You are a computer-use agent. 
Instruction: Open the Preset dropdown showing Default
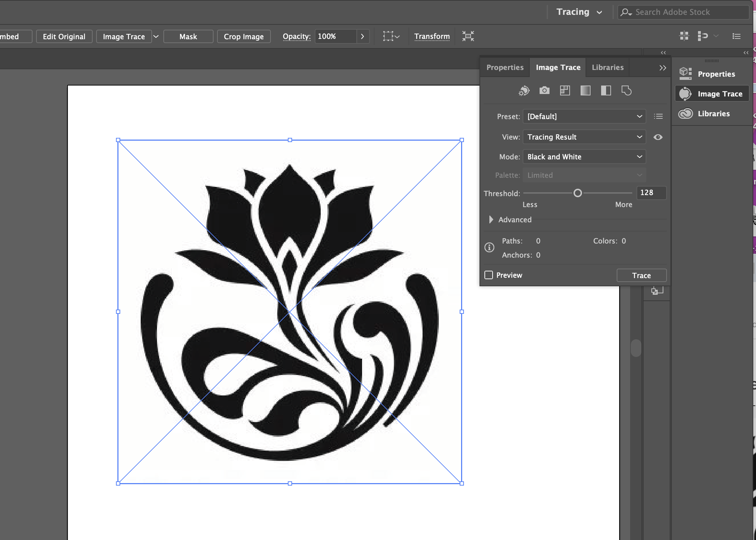584,116
